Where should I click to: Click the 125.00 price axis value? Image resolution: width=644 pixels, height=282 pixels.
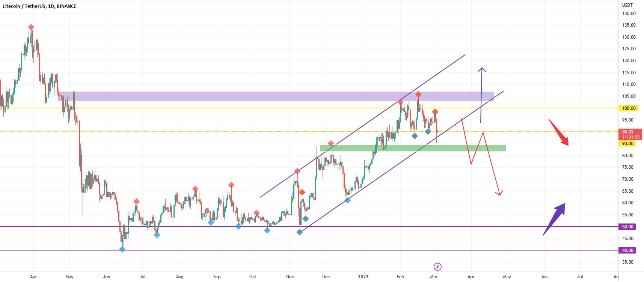click(629, 49)
